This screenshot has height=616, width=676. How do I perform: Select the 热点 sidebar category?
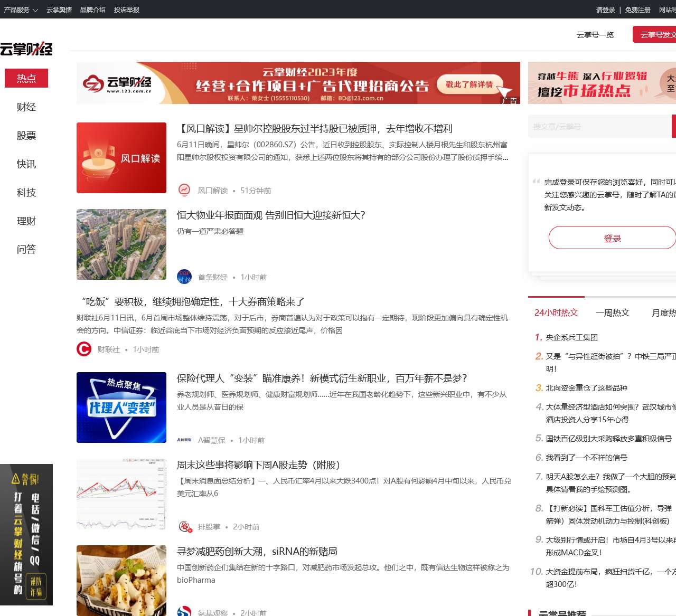[x=26, y=78]
